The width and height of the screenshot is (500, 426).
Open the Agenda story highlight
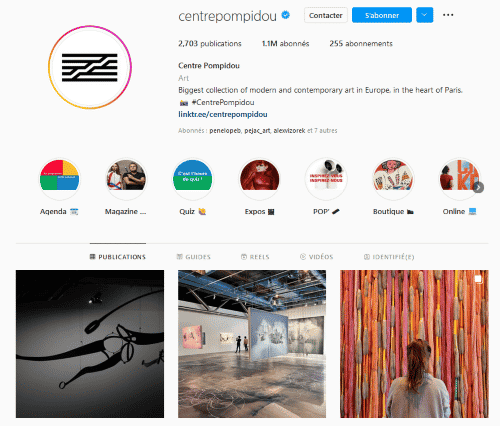point(59,179)
